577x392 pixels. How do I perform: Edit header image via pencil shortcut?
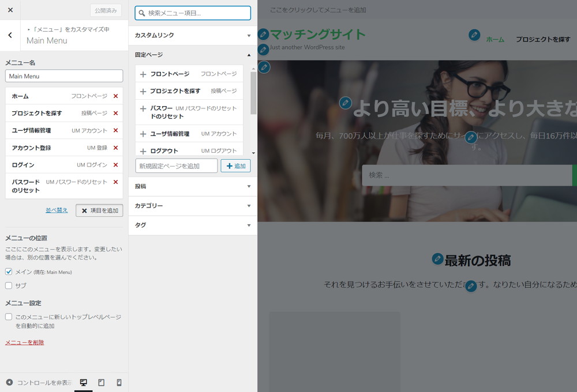(264, 67)
